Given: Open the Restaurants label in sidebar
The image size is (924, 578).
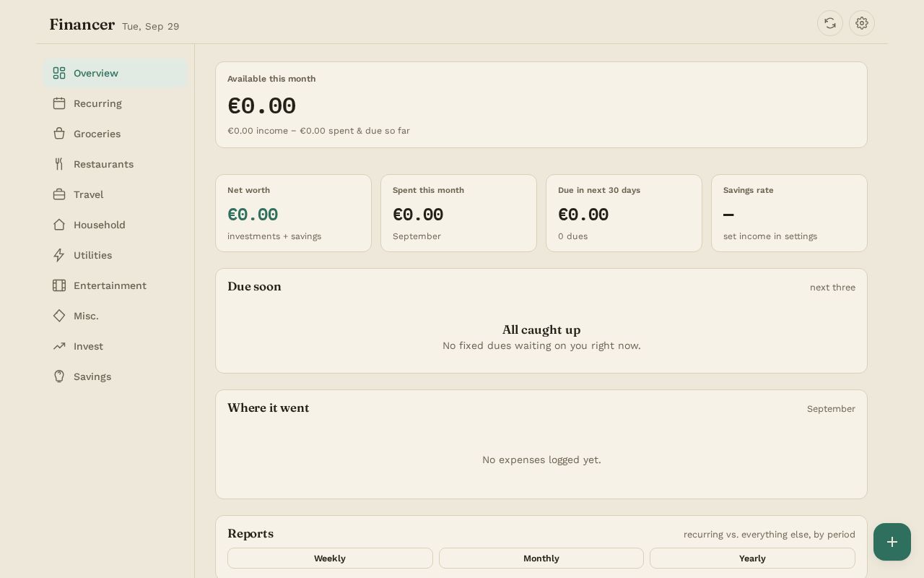Looking at the screenshot, I should (x=103, y=164).
